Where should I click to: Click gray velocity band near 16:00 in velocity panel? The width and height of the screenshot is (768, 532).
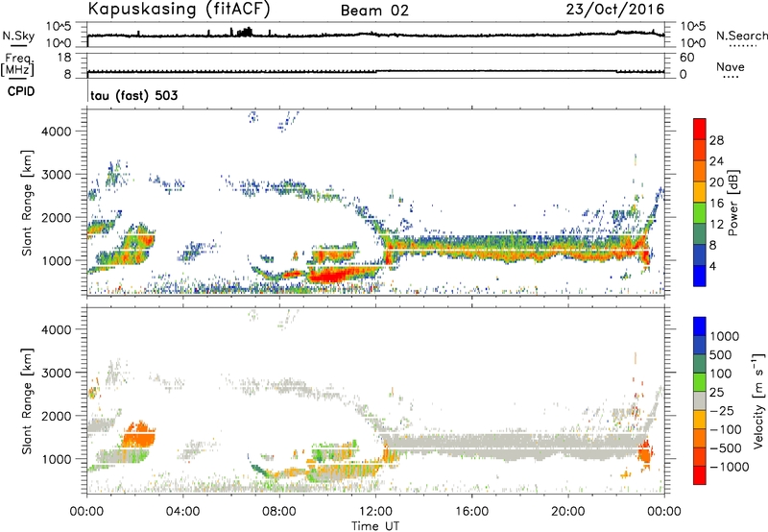pyautogui.click(x=471, y=445)
